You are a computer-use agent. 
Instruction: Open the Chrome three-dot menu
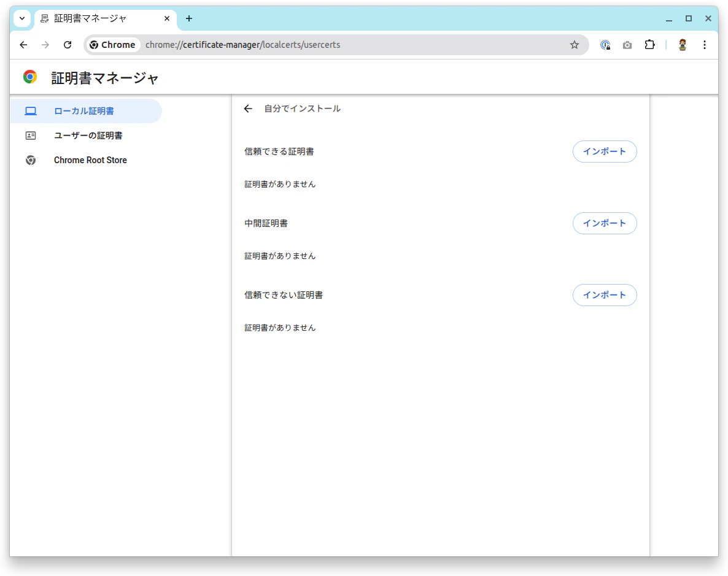(x=704, y=45)
